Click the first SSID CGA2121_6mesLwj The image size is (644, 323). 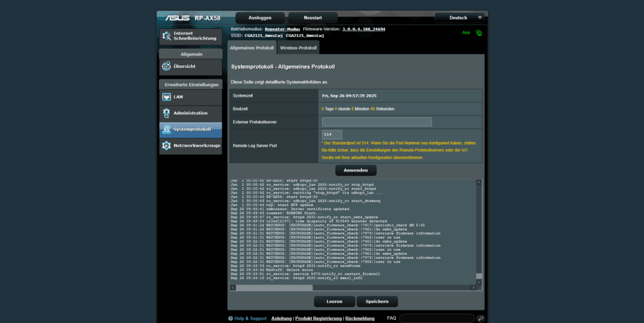(264, 36)
